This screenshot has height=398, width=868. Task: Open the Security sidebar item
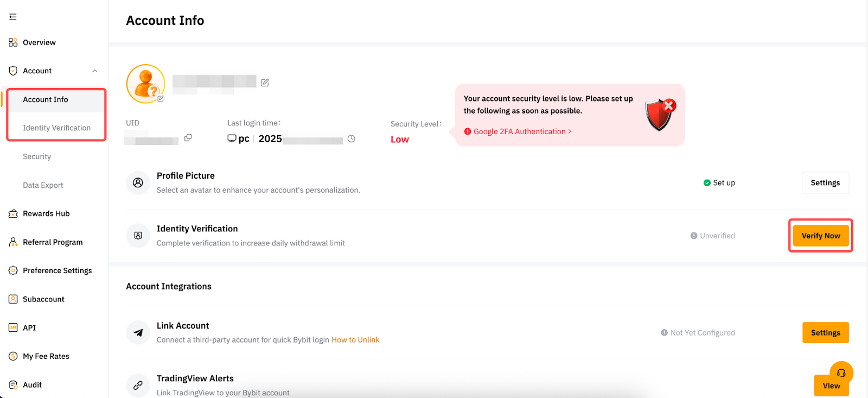pos(37,156)
